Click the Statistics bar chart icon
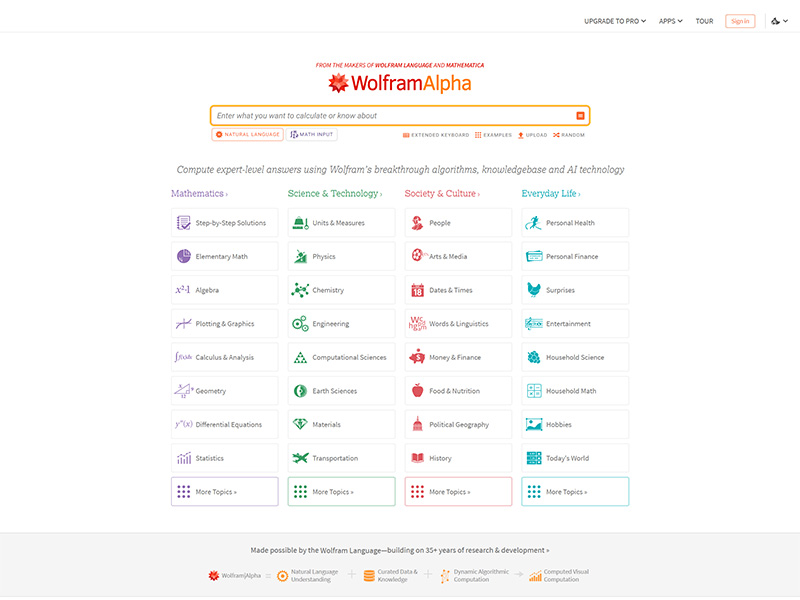 [185, 457]
